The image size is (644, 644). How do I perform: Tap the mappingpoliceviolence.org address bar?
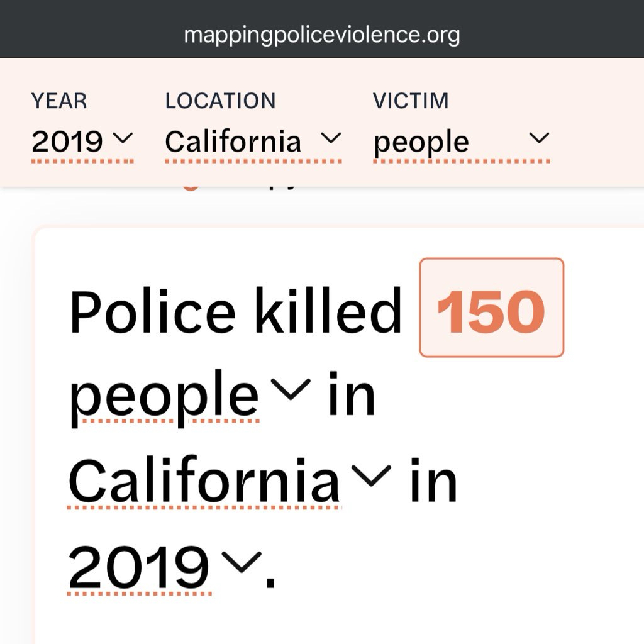click(321, 35)
